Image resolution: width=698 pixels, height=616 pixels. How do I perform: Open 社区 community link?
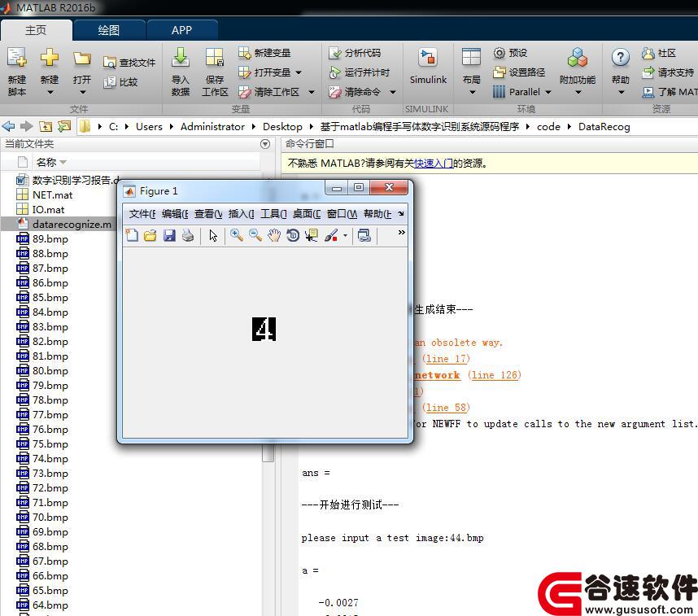tap(659, 53)
